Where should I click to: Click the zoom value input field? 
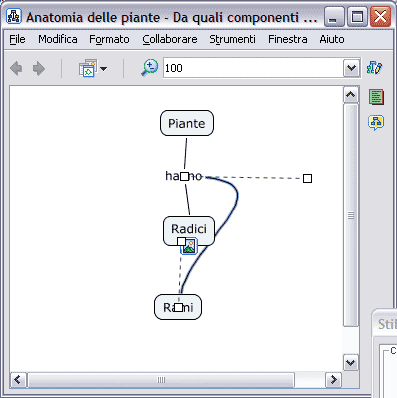tap(253, 68)
